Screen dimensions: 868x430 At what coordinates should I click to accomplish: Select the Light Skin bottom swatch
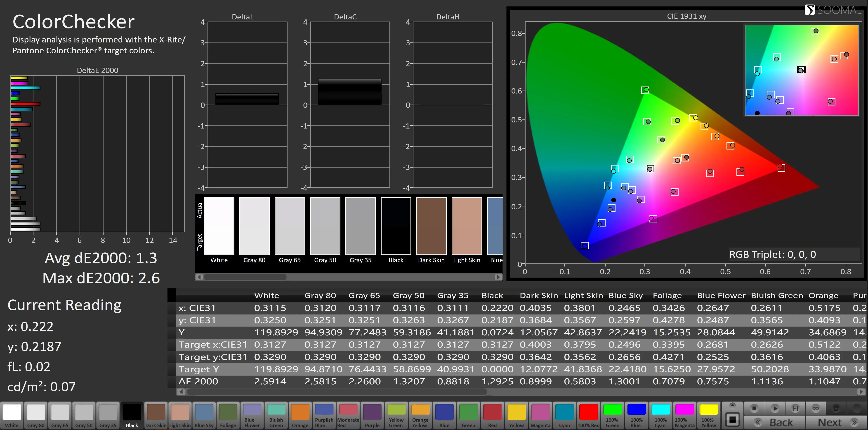click(180, 415)
